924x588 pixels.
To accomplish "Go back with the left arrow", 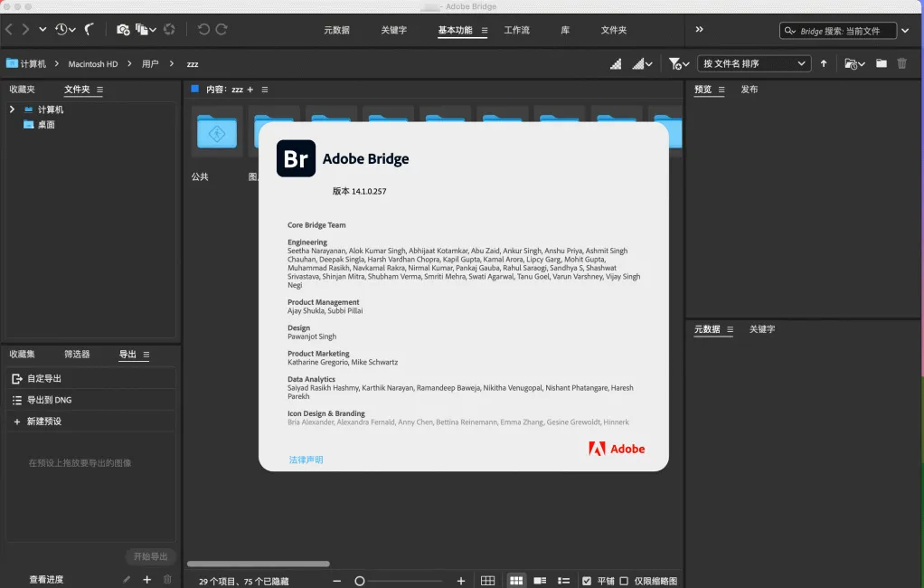I will [9, 30].
